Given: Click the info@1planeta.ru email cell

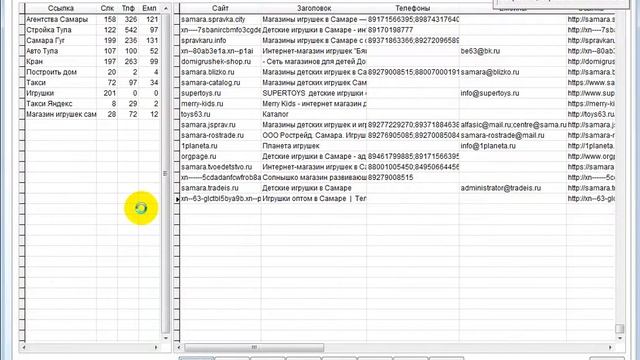Looking at the screenshot, I should coord(513,146).
